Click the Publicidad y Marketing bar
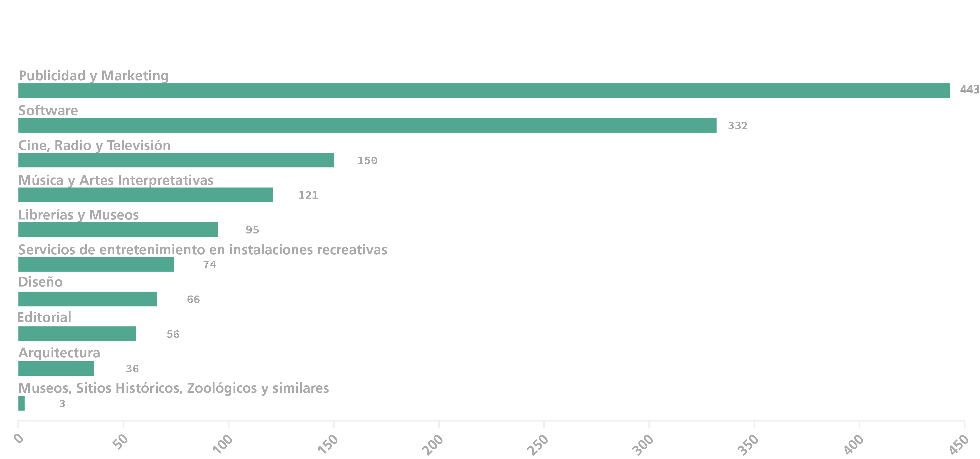 coord(484,91)
